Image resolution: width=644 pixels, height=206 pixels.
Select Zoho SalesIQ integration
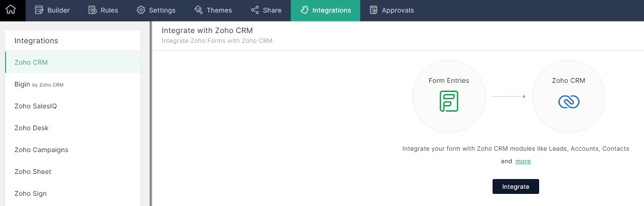(x=73, y=106)
